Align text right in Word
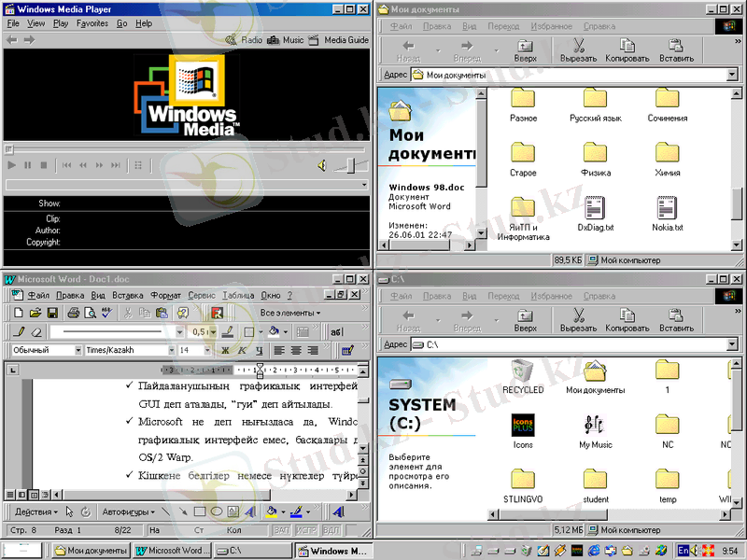Viewport: 747px width, 560px height. [313, 351]
